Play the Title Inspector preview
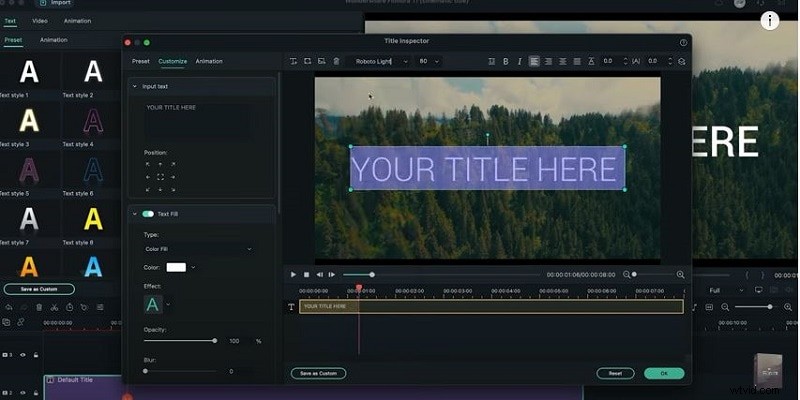The width and height of the screenshot is (800, 400). (293, 274)
